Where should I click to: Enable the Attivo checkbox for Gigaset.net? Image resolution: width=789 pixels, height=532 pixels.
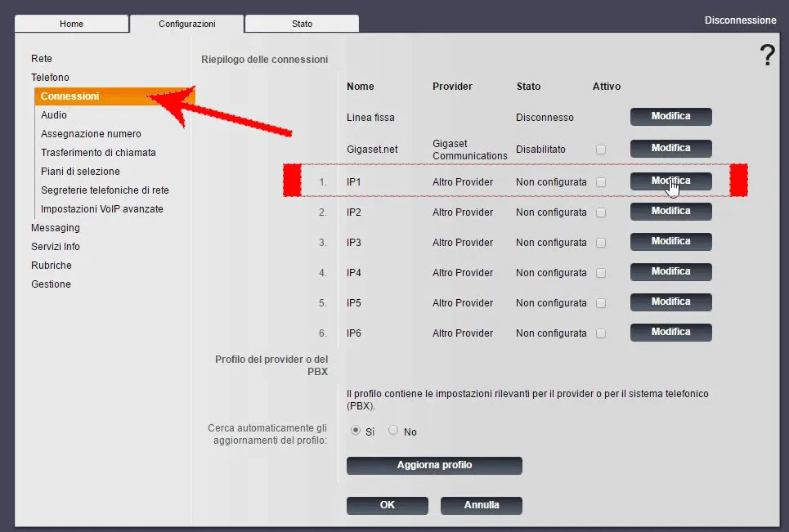pos(601,150)
